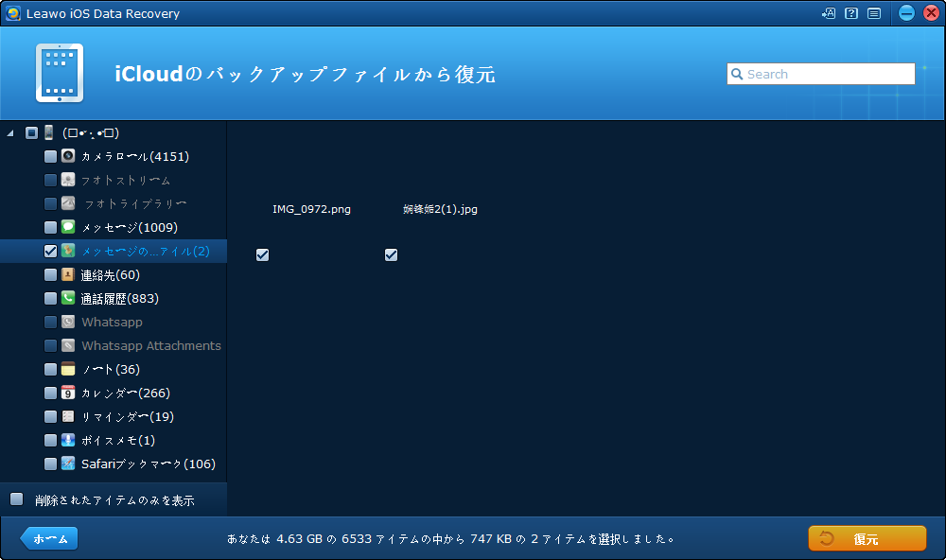
Task: Click the title bar key/register icon
Action: point(829,13)
